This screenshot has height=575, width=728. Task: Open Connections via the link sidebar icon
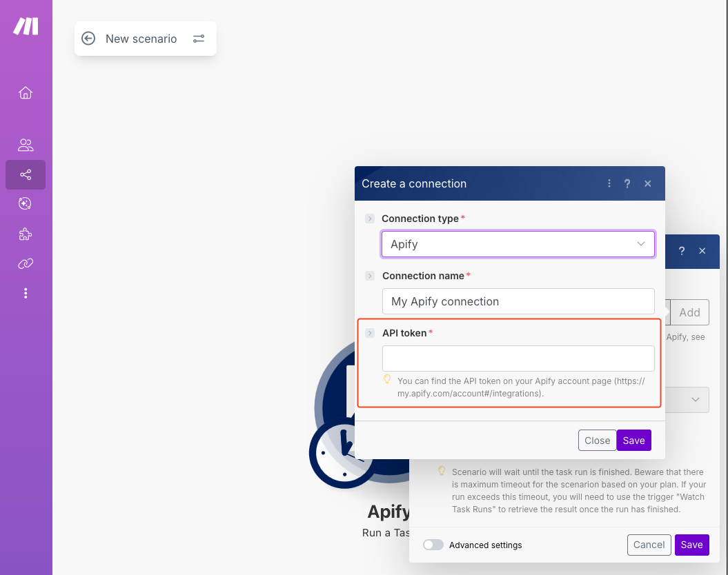coord(26,263)
